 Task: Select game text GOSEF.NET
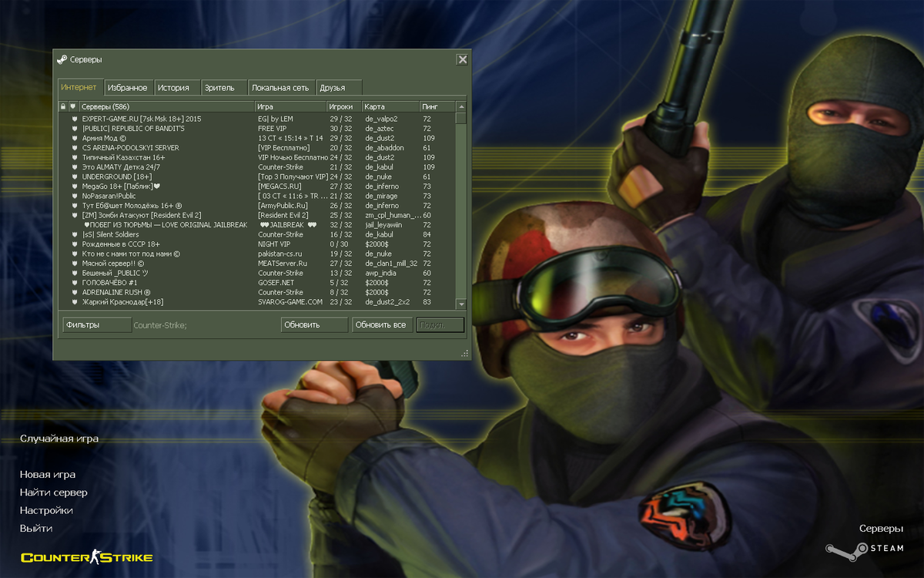pos(275,283)
